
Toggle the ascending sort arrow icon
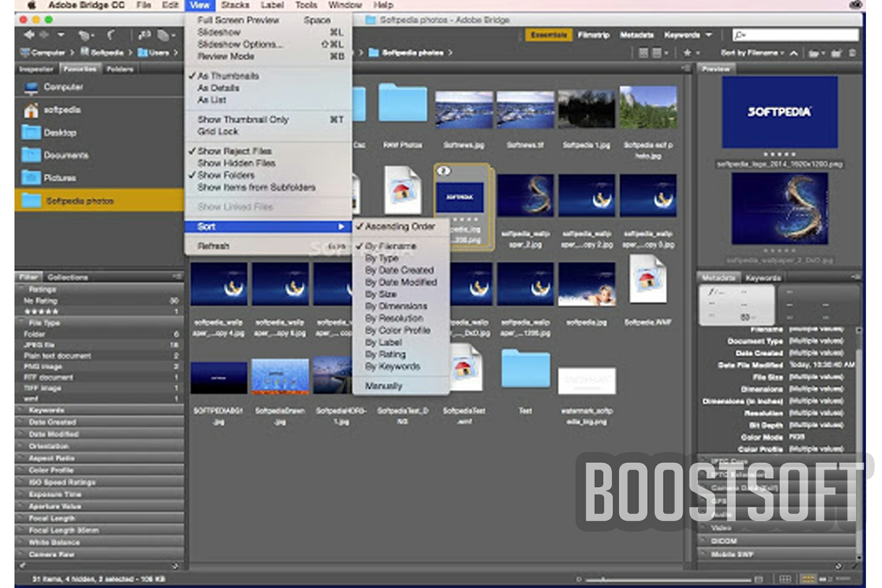794,53
